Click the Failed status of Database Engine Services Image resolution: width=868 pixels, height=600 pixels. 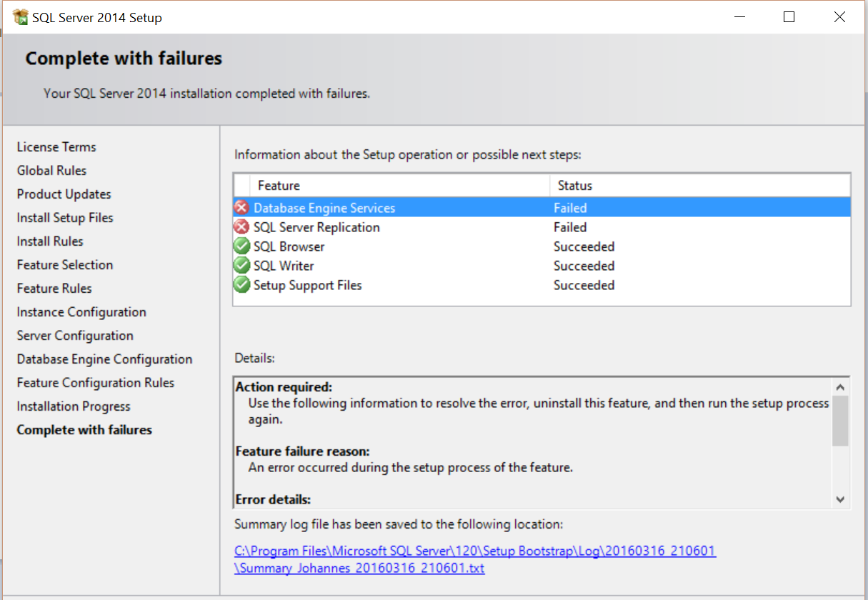tap(570, 208)
